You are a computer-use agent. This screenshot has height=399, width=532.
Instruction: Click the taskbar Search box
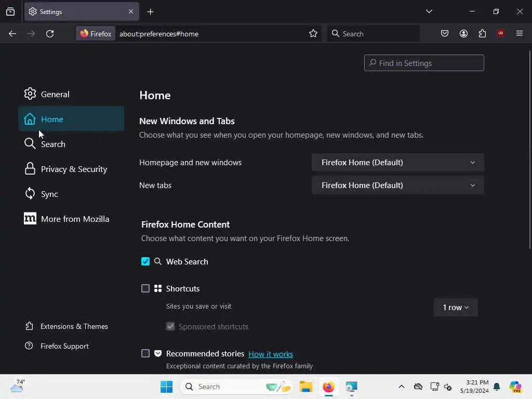point(236,387)
